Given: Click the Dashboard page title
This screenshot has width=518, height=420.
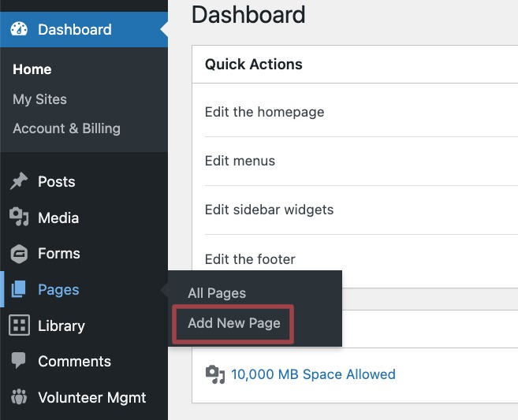Looking at the screenshot, I should click(248, 15).
